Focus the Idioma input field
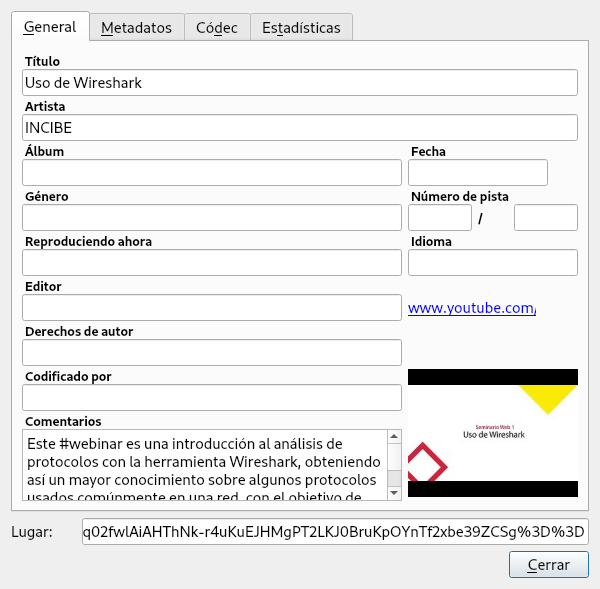Image resolution: width=600 pixels, height=589 pixels. tap(492, 263)
